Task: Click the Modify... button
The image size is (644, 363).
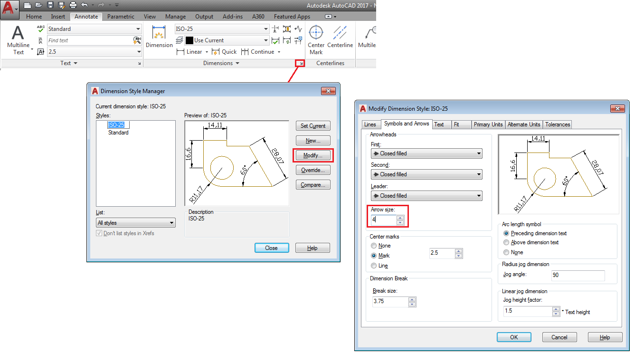Action: [x=313, y=155]
